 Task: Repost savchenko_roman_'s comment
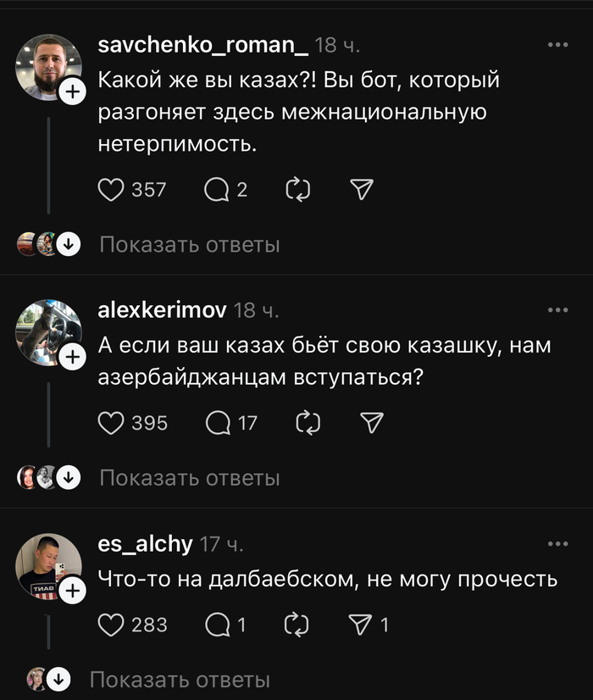coord(299,189)
